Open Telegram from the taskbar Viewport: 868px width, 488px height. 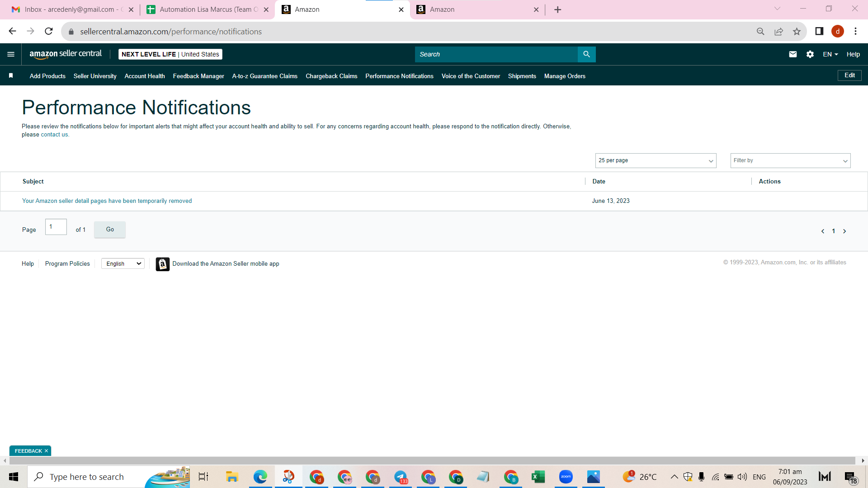tap(401, 477)
